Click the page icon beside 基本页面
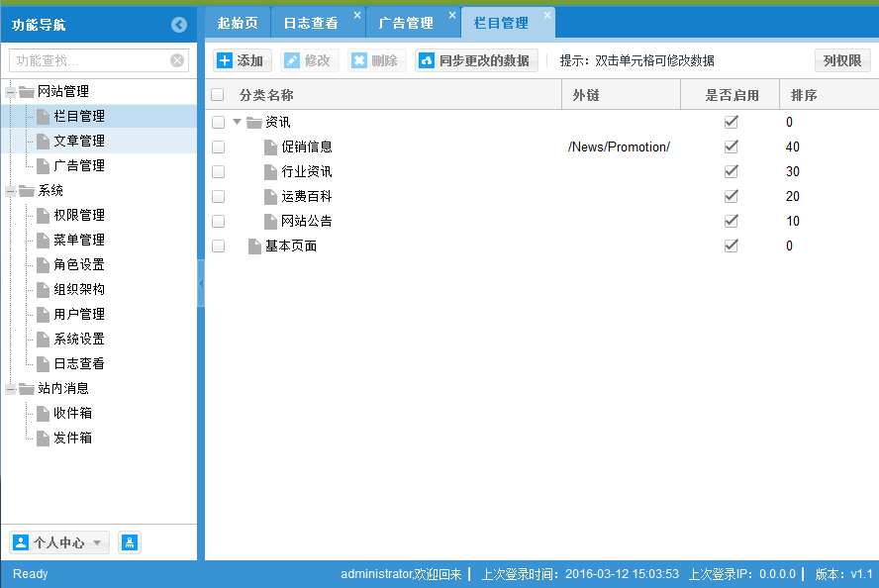The width and height of the screenshot is (879, 588). pyautogui.click(x=254, y=245)
